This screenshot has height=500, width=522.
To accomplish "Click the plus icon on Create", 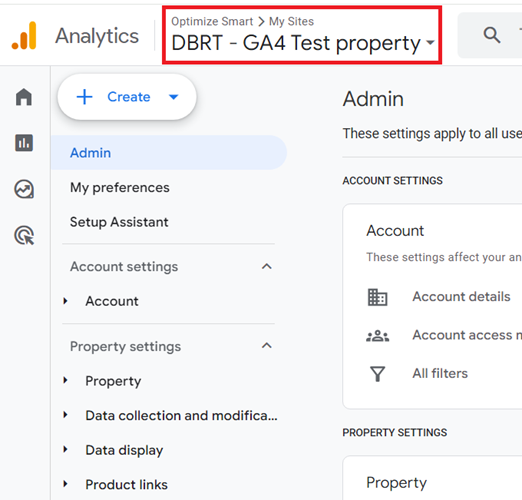I will click(85, 97).
